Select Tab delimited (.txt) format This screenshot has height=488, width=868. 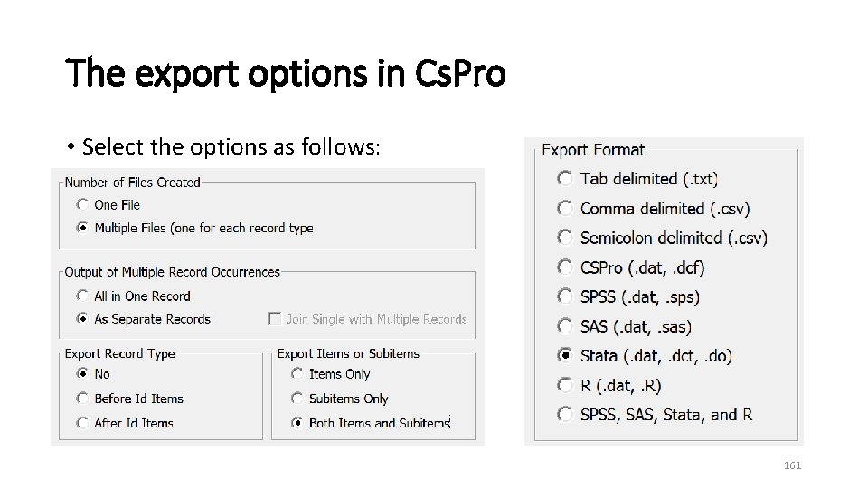pyautogui.click(x=565, y=179)
